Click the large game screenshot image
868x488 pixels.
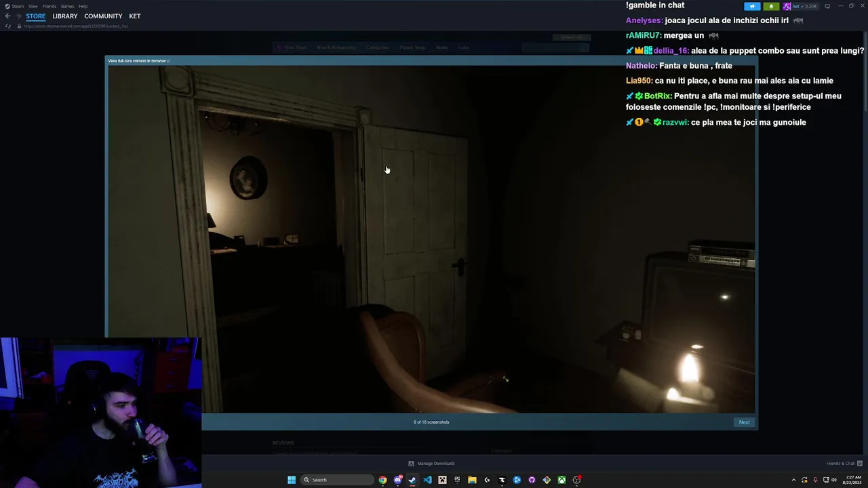(x=431, y=239)
